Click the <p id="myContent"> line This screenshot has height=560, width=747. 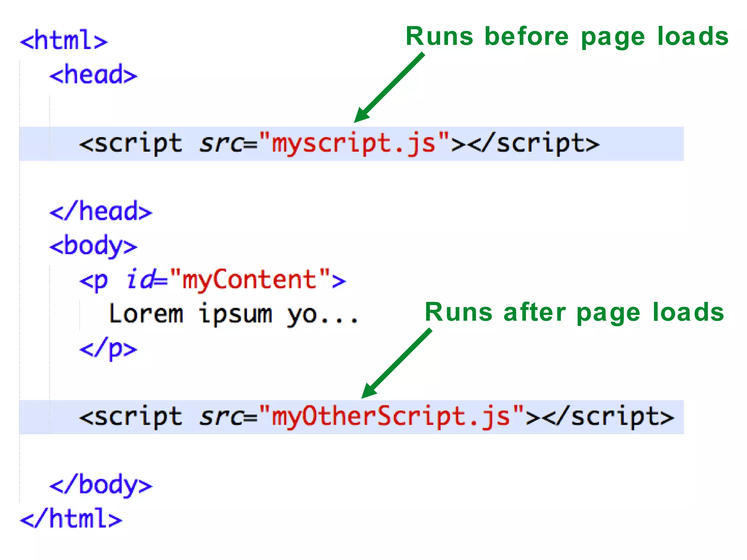[x=213, y=280]
